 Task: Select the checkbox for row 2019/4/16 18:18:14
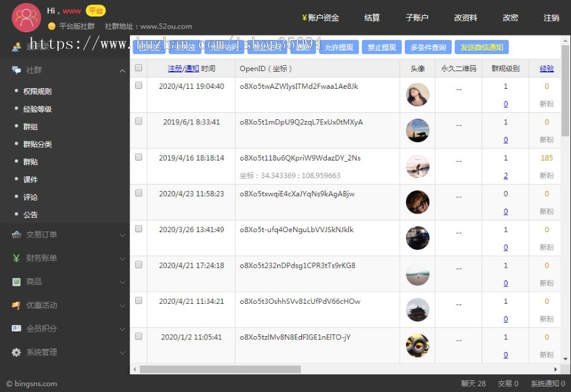[x=139, y=157]
